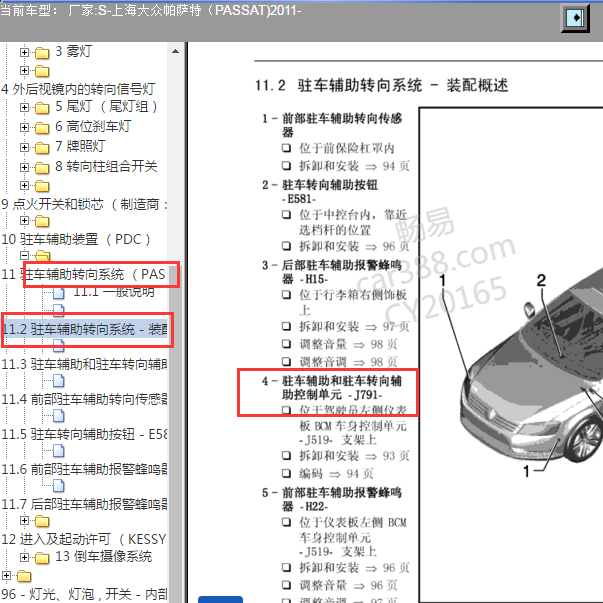This screenshot has height=603, width=603.
Task: Click folder icon below '11.7 后部驻车辅助报警蜂鸣器'
Action: pyautogui.click(x=42, y=521)
